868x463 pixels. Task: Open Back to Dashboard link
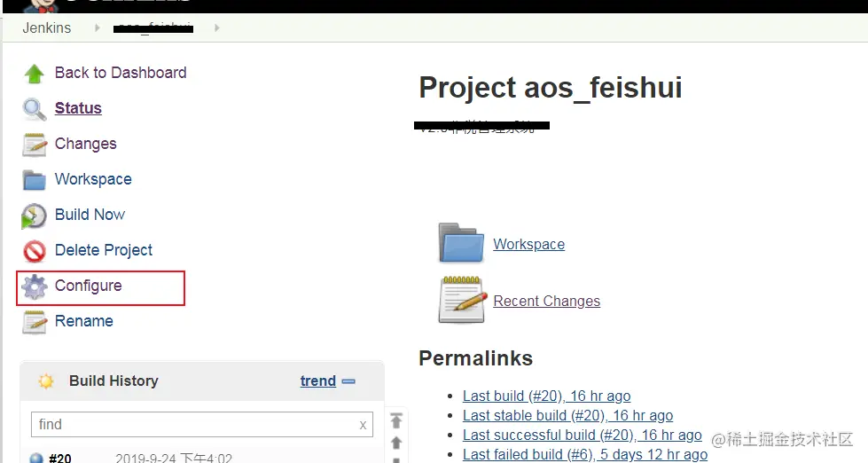121,73
